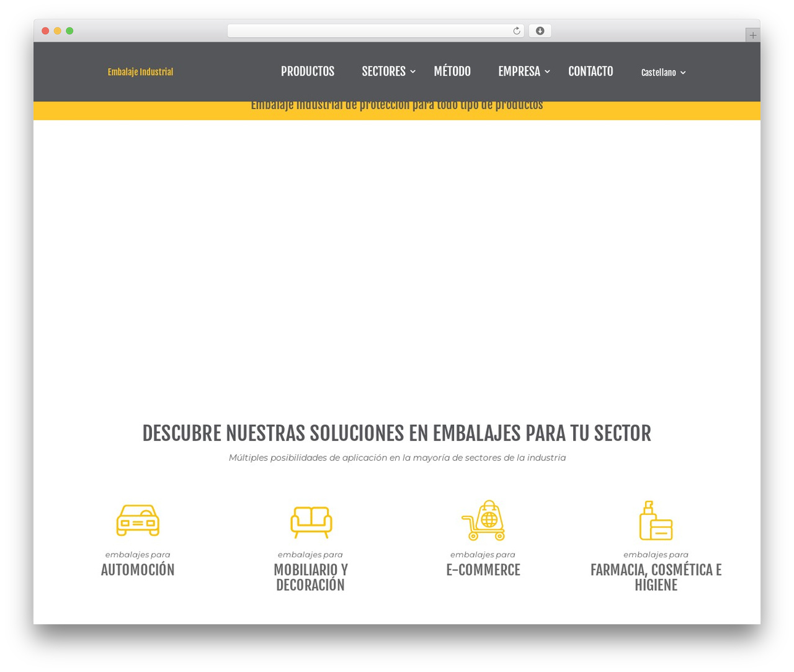Open the Mobiliario y Decoración link
The height and width of the screenshot is (672, 794).
[311, 577]
